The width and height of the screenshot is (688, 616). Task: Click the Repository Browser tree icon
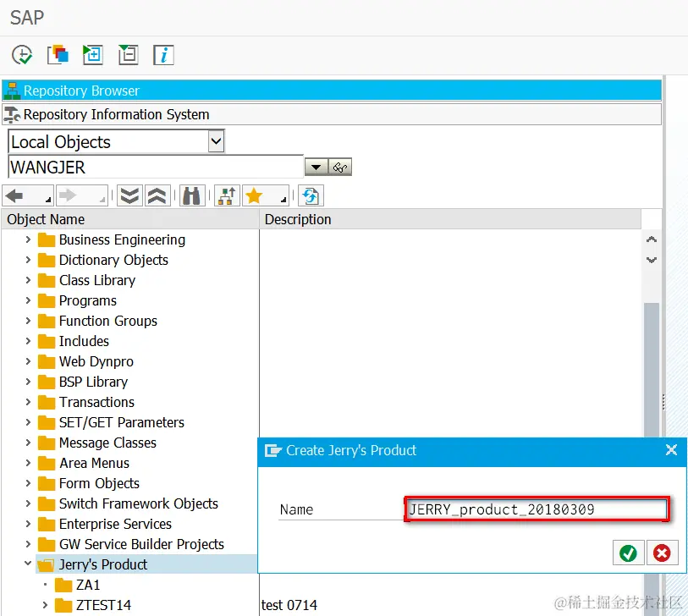pyautogui.click(x=12, y=91)
